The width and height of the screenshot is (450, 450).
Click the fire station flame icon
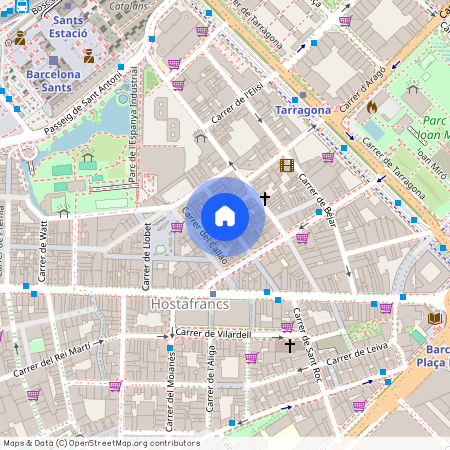click(x=372, y=107)
